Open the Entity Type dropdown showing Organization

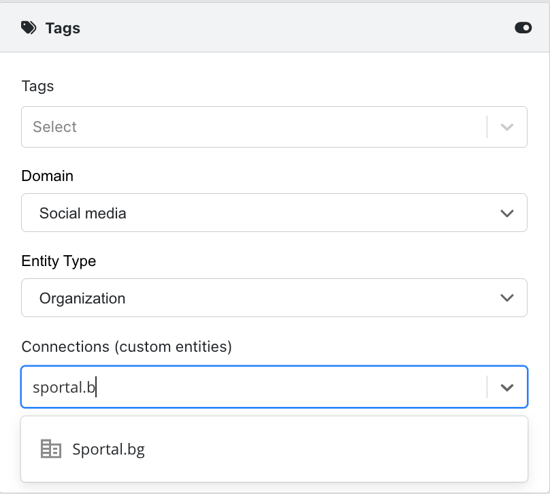[274, 298]
